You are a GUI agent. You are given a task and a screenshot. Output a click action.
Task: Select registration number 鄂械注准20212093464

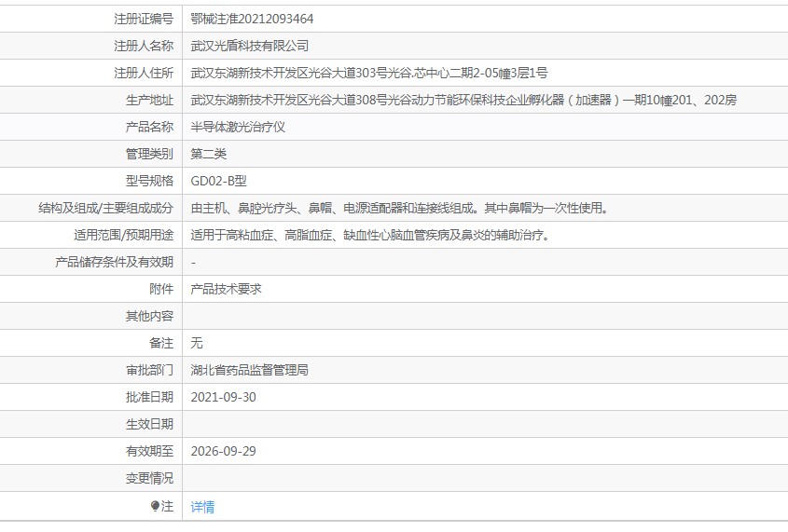[x=252, y=19]
